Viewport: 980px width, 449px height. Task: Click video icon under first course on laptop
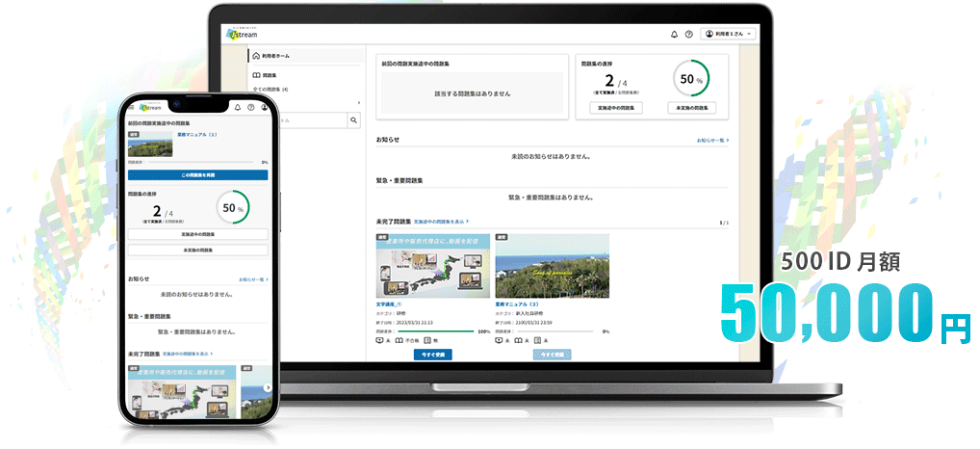click(x=378, y=341)
